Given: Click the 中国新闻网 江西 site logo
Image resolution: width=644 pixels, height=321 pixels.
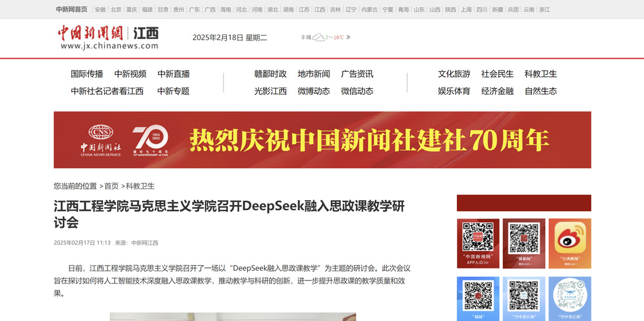Looking at the screenshot, I should [x=108, y=37].
